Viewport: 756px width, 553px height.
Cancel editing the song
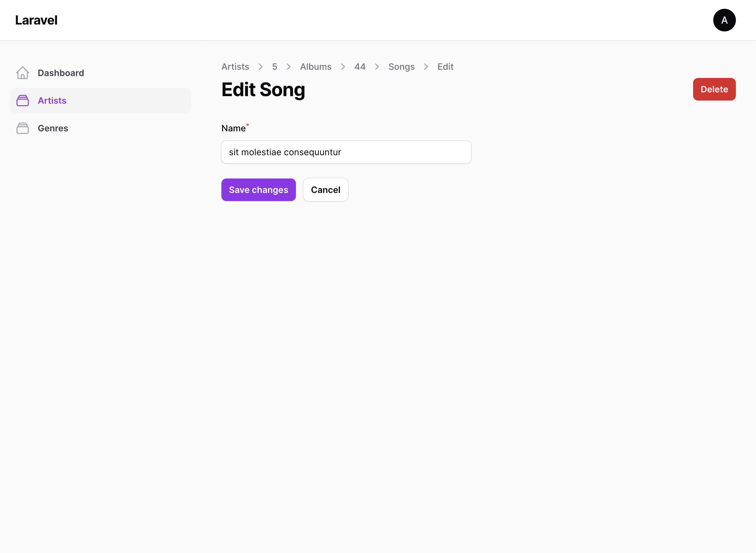(325, 190)
